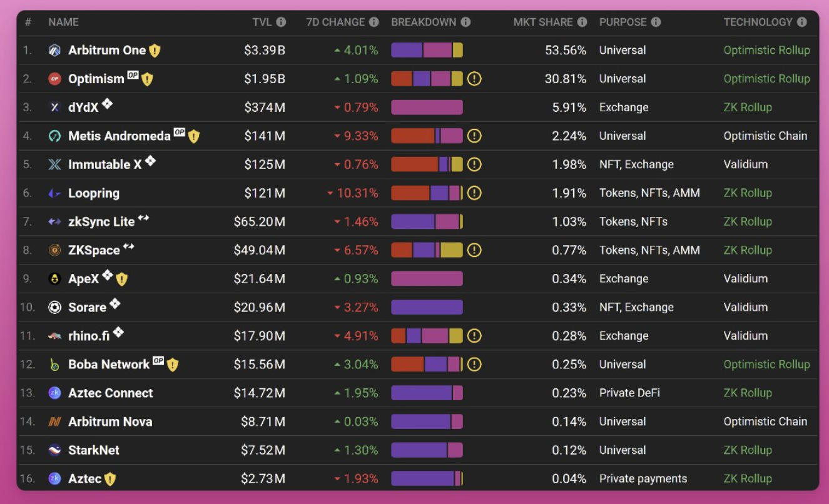
Task: Open the Arbitrum One project link
Action: [107, 51]
